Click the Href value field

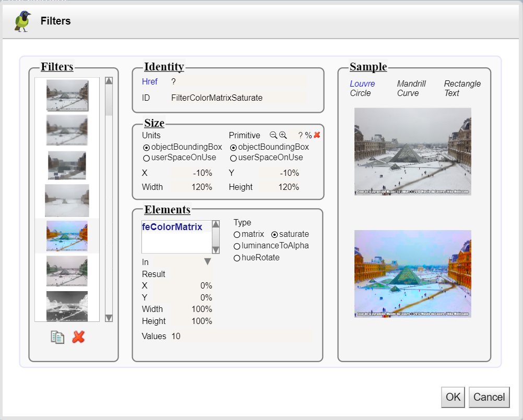click(239, 82)
